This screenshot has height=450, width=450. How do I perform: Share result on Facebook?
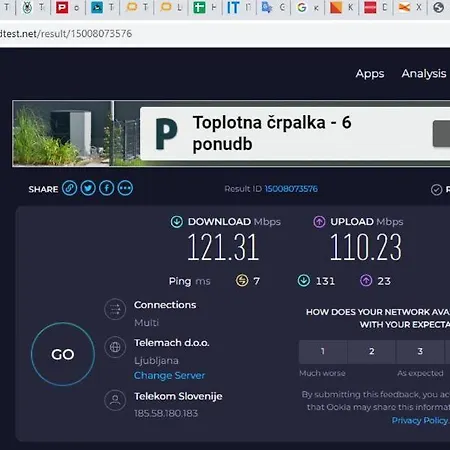pos(107,188)
